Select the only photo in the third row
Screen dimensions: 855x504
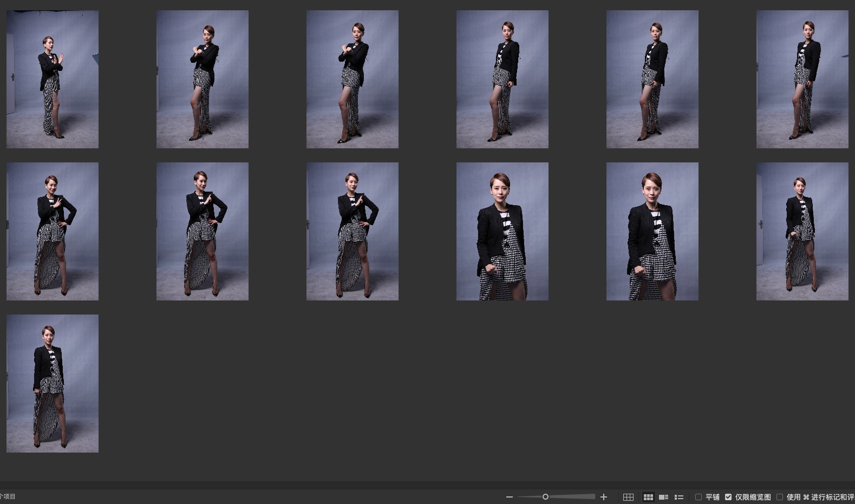(53, 383)
